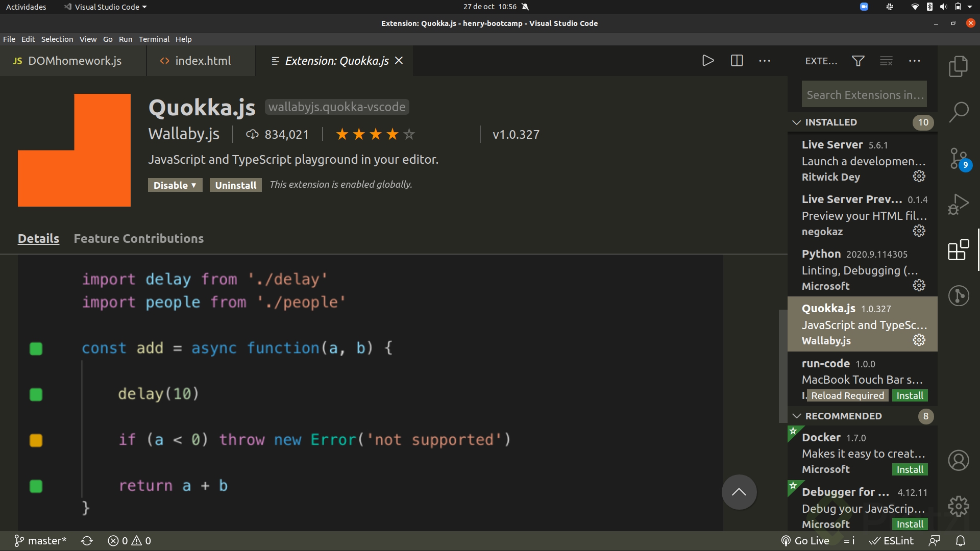This screenshot has width=980, height=551.
Task: Open the File menu
Action: 9,39
